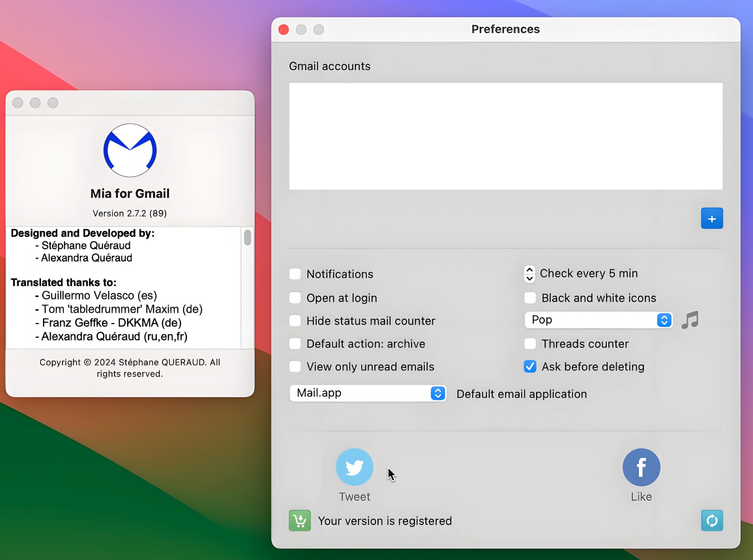The image size is (753, 560).
Task: Click 'Default email application' label
Action: 521,394
